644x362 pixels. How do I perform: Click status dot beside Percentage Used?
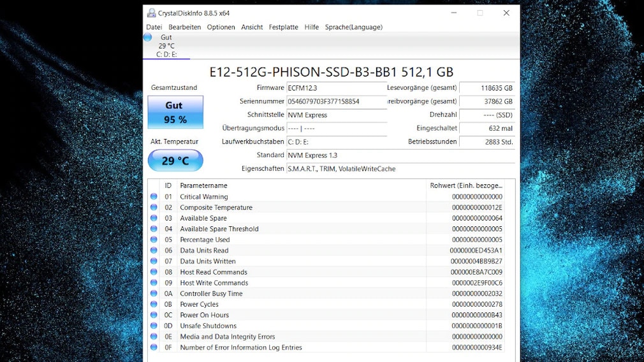pos(154,240)
